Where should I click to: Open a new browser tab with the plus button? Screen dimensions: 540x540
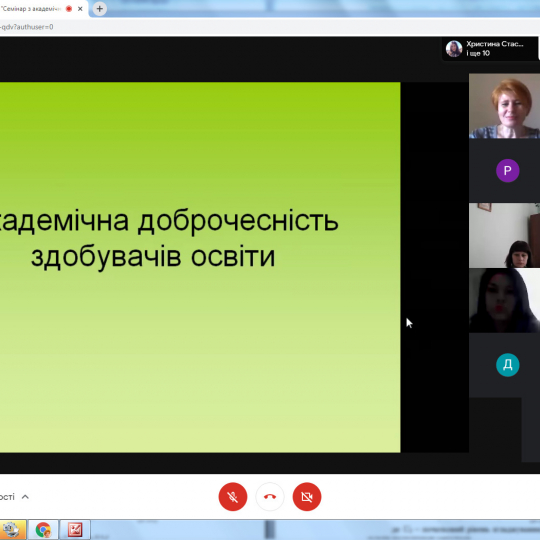coord(100,9)
